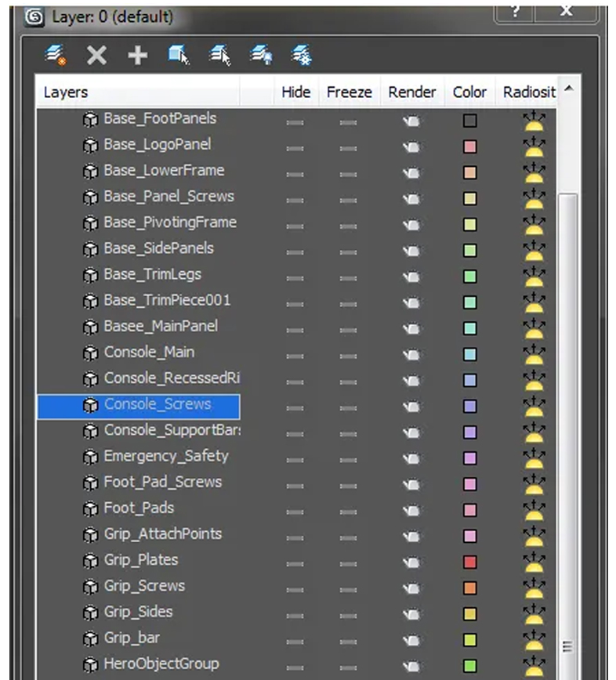Freeze the Console_Main object
Image resolution: width=616 pixels, height=680 pixels.
tap(348, 354)
